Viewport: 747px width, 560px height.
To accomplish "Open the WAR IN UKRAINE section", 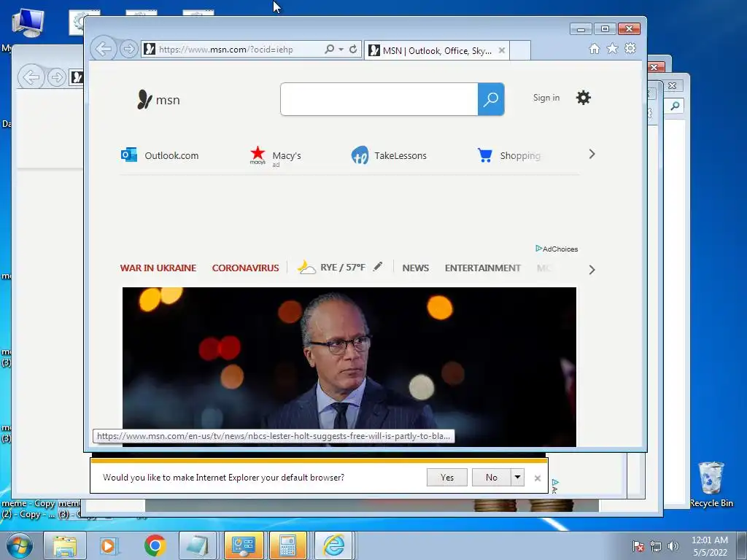I will point(158,268).
